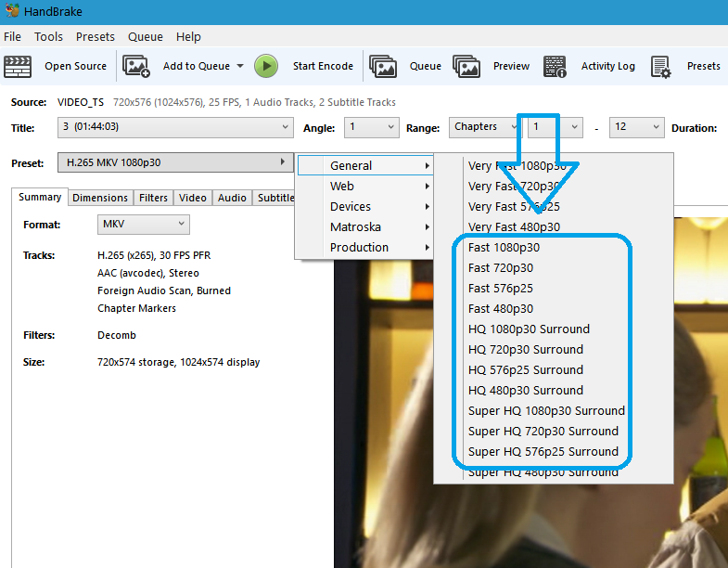
Task: Open the Range Chapters dropdown
Action: click(x=485, y=127)
